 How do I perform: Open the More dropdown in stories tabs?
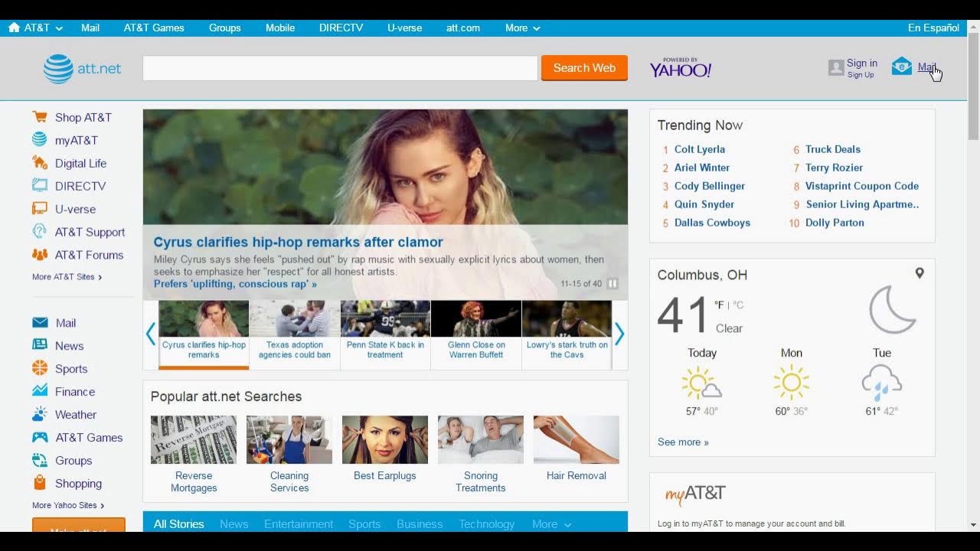(552, 524)
